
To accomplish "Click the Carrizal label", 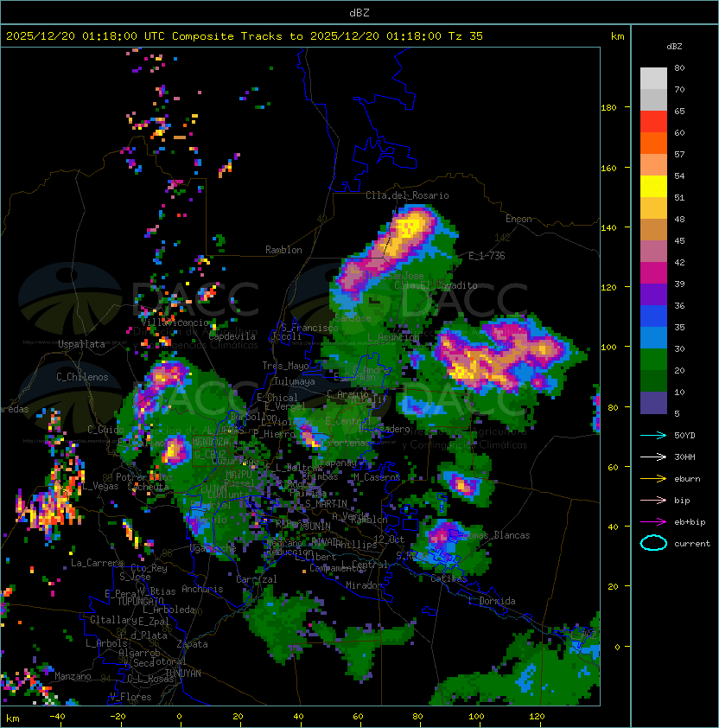I will coord(257,579).
